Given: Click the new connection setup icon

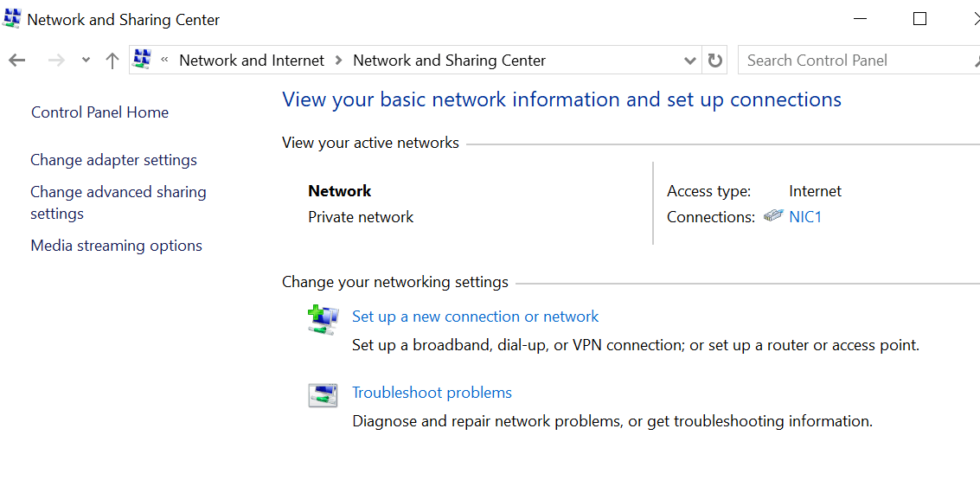Looking at the screenshot, I should (323, 319).
